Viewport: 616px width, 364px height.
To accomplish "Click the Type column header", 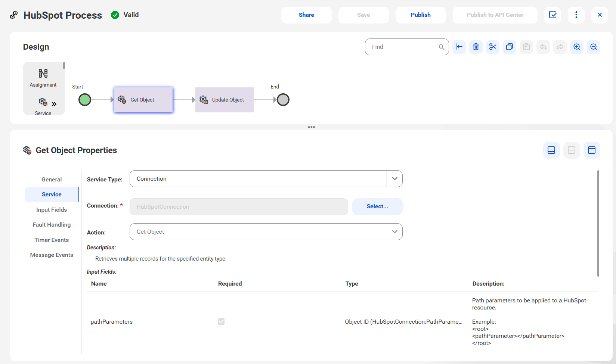I will pos(352,284).
